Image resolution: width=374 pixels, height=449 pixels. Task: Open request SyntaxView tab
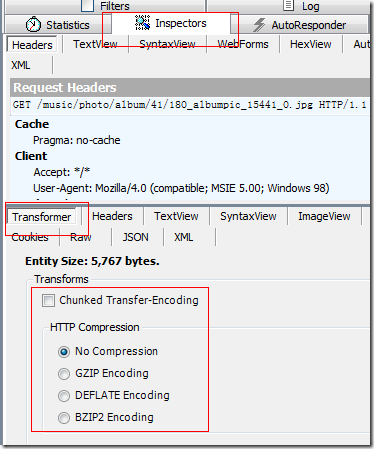(x=167, y=44)
